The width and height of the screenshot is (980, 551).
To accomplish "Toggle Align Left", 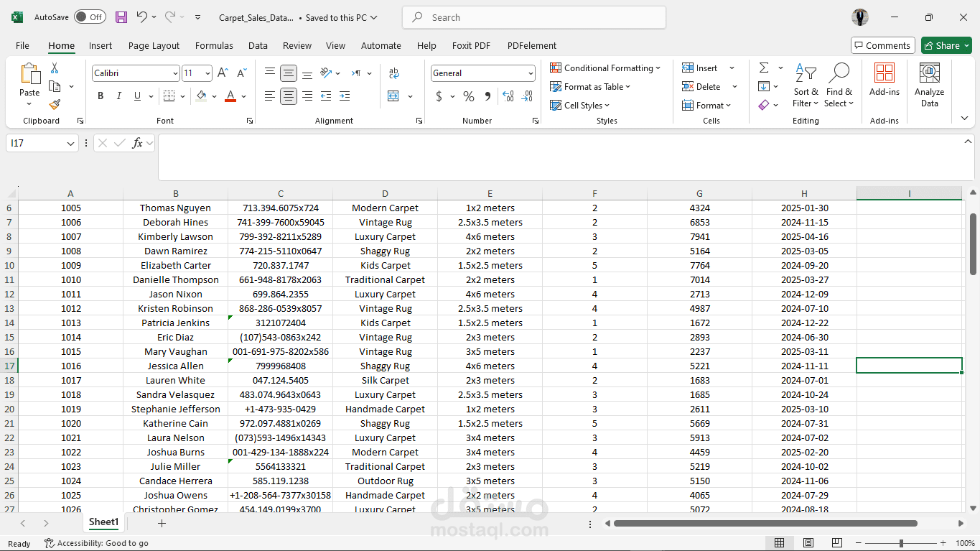I will [x=270, y=96].
